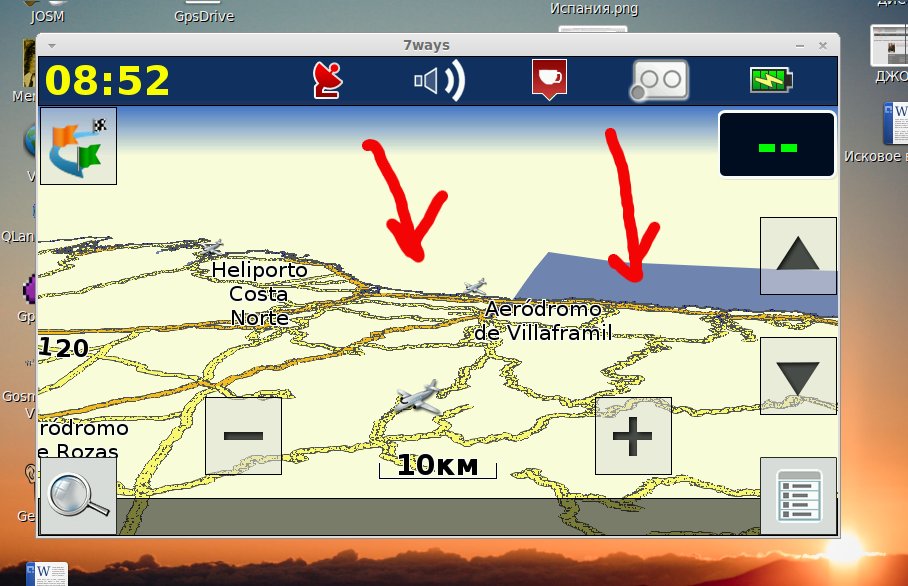The height and width of the screenshot is (586, 908).
Task: Tilt map with down arrow button
Action: pyautogui.click(x=798, y=376)
